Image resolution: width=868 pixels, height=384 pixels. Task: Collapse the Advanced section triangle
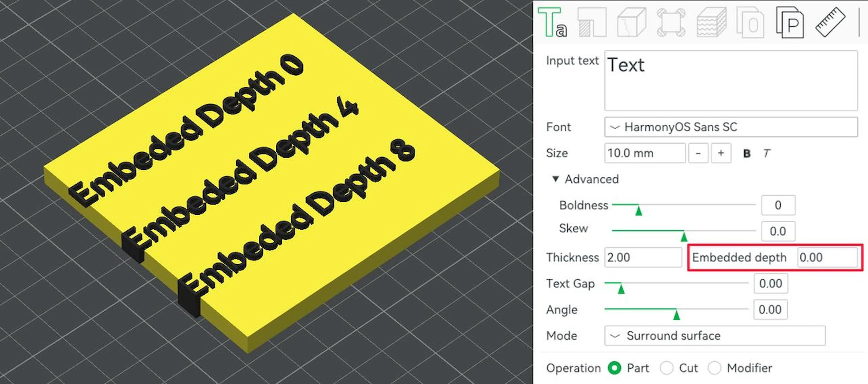point(555,179)
